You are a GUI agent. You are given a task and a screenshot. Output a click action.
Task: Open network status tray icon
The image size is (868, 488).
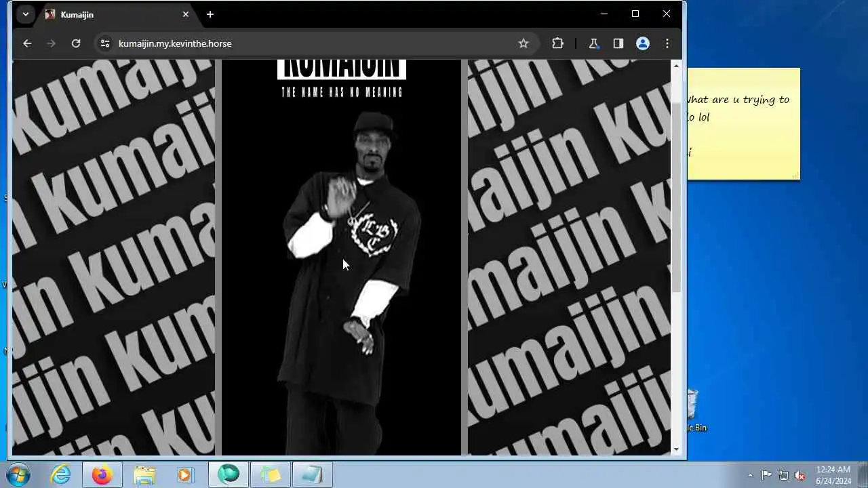coord(783,475)
